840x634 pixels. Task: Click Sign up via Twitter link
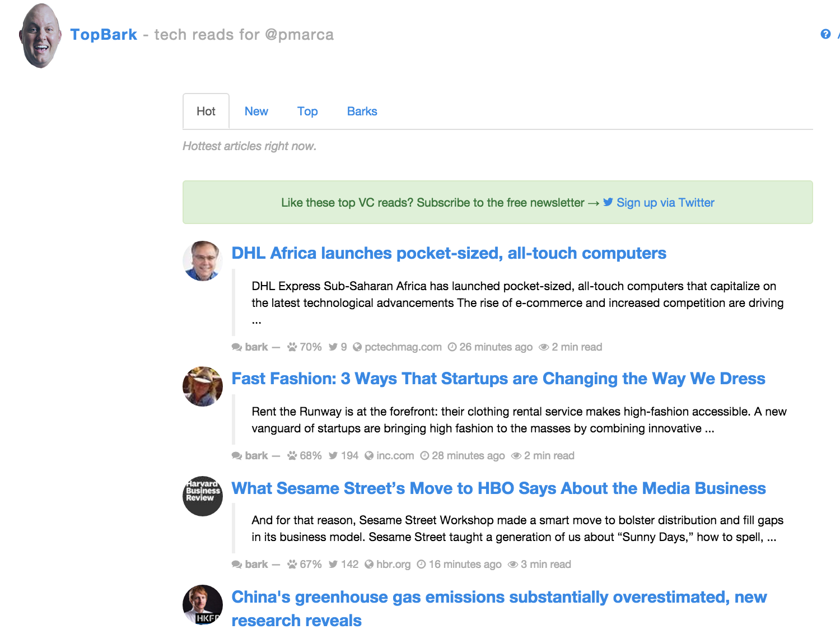click(665, 203)
